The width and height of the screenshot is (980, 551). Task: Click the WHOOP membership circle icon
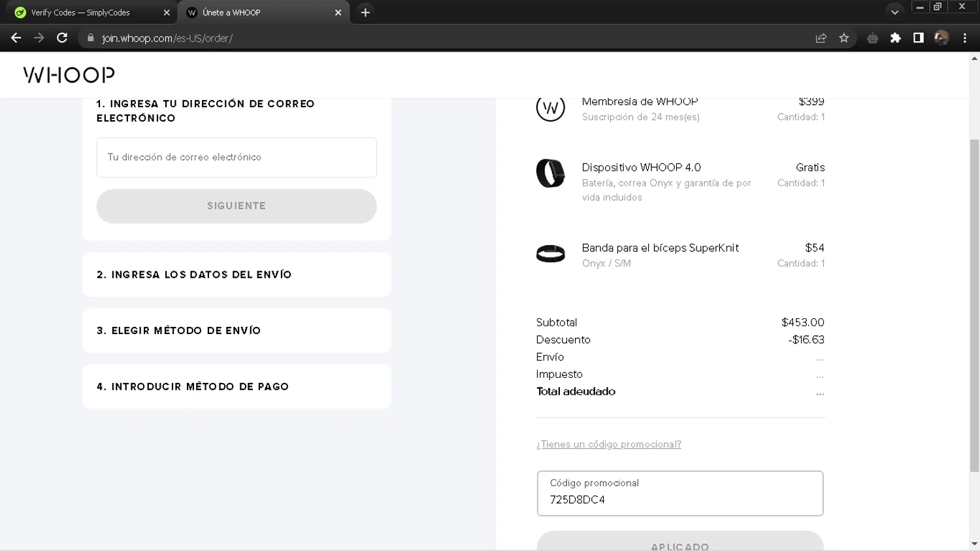tap(551, 108)
